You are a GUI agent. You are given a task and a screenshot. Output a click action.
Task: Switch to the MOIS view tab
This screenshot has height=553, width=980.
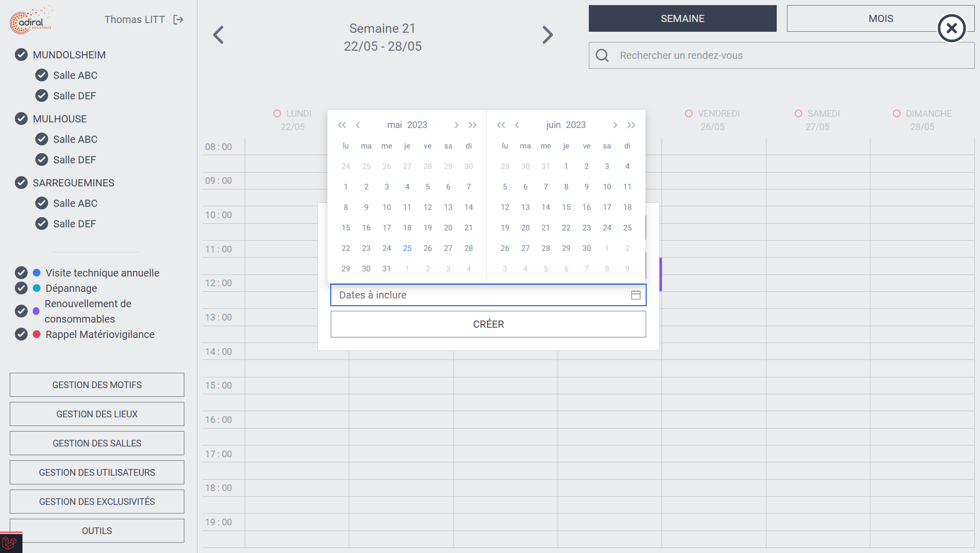point(881,18)
